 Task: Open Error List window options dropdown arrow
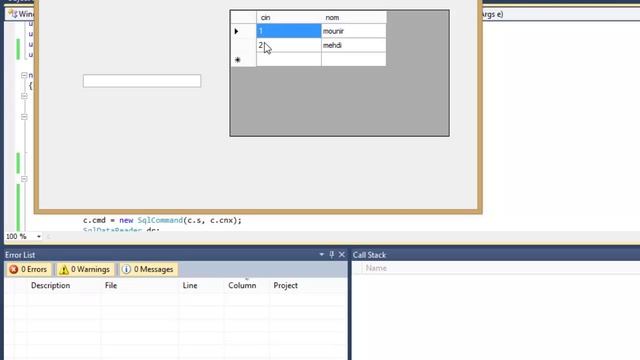(322, 255)
